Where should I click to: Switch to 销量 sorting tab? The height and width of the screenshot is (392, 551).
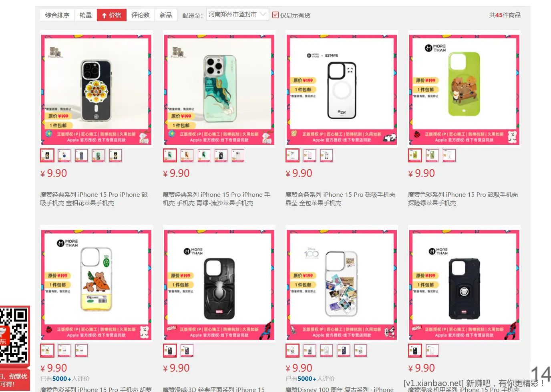(85, 15)
